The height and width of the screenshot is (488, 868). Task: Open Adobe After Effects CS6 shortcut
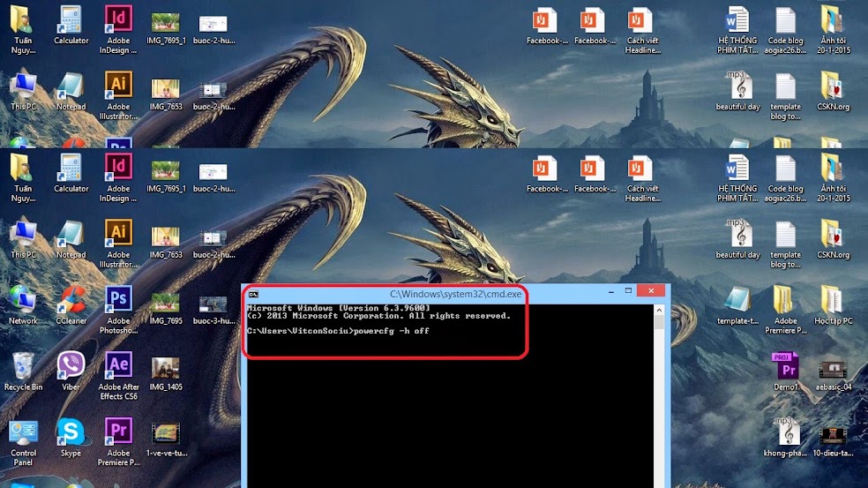[118, 376]
